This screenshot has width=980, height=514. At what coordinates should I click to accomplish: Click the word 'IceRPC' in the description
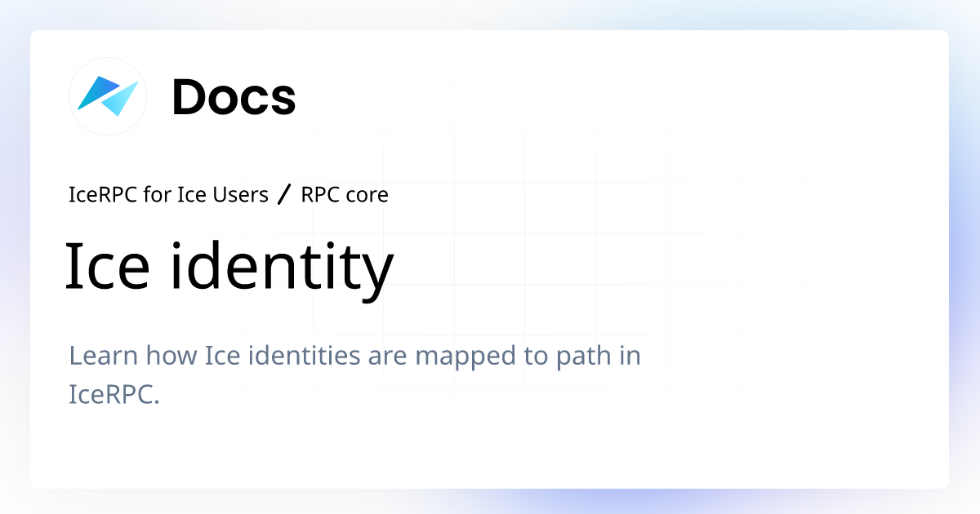pos(114,394)
